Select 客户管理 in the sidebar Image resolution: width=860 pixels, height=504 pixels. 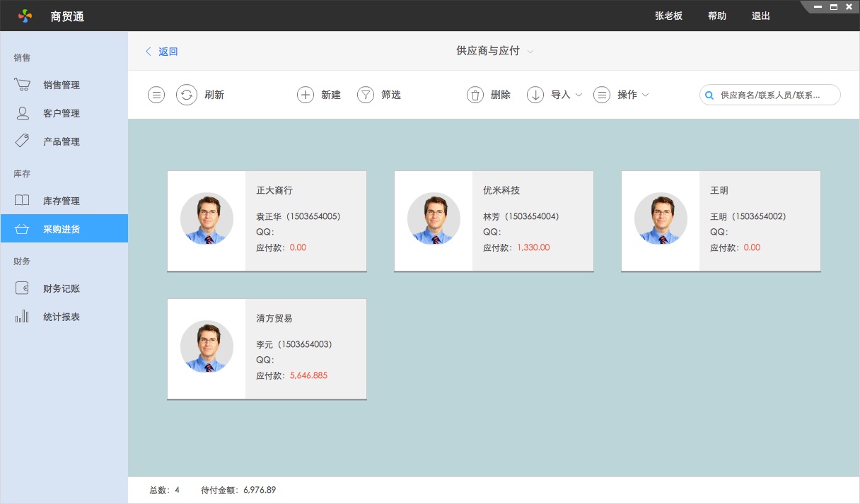61,113
